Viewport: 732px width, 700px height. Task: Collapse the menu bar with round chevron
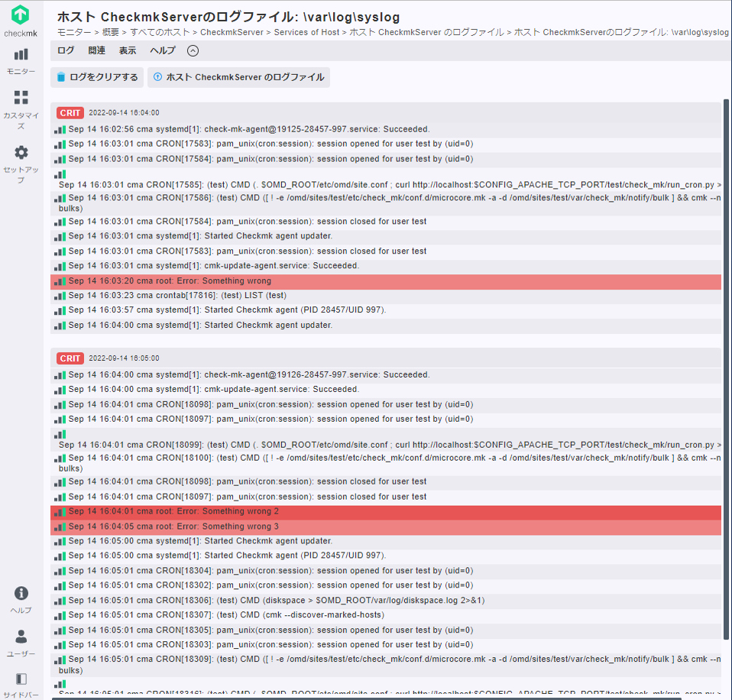[193, 51]
